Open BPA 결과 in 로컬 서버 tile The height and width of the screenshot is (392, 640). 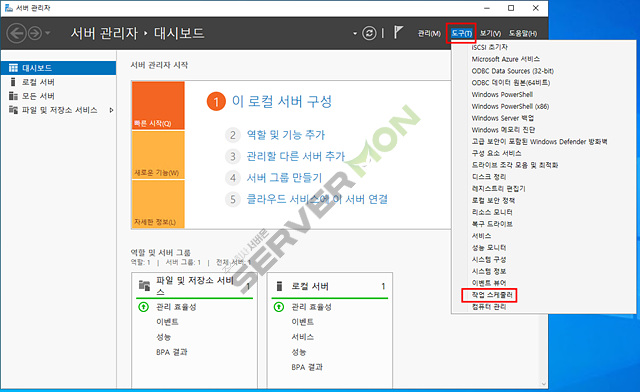click(307, 367)
